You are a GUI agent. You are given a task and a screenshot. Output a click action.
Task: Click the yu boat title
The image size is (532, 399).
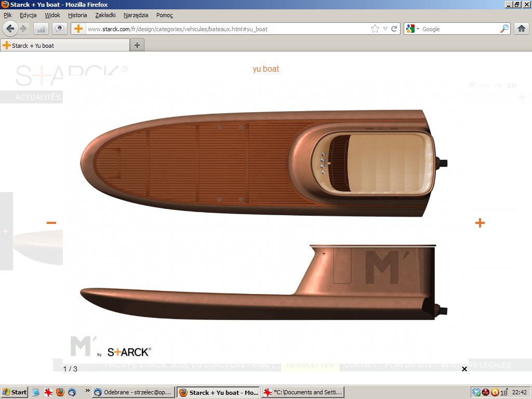[x=265, y=69]
